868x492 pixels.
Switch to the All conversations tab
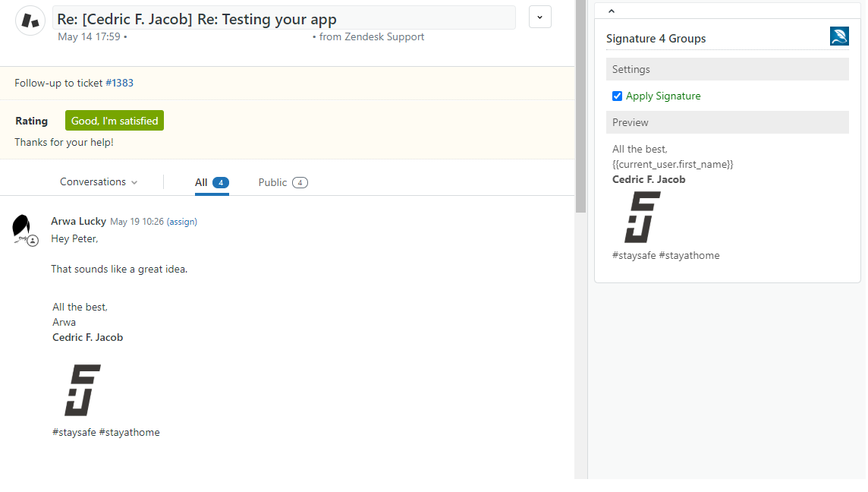coord(211,182)
